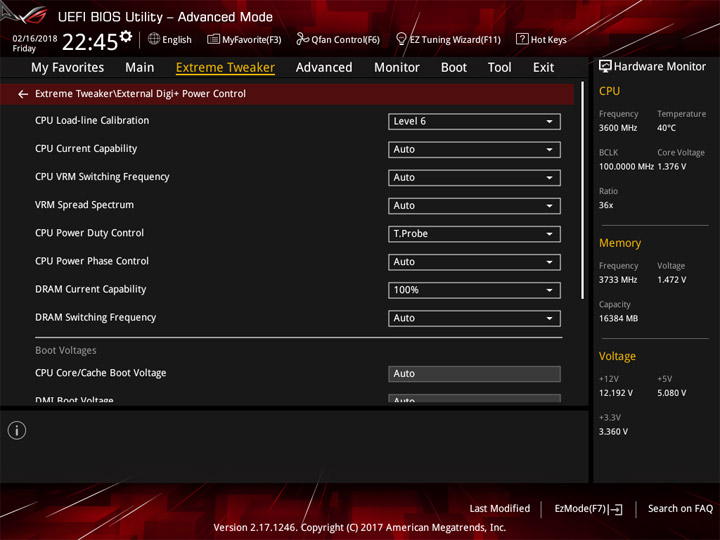This screenshot has height=540, width=720.
Task: Click the settings list vertical scrollbar
Action: pos(582,191)
